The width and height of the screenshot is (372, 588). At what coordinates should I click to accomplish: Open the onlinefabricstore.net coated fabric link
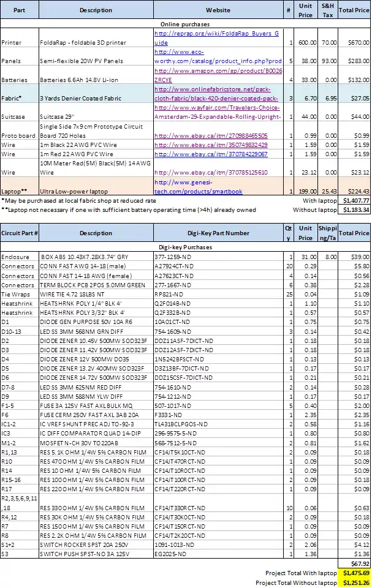218,94
